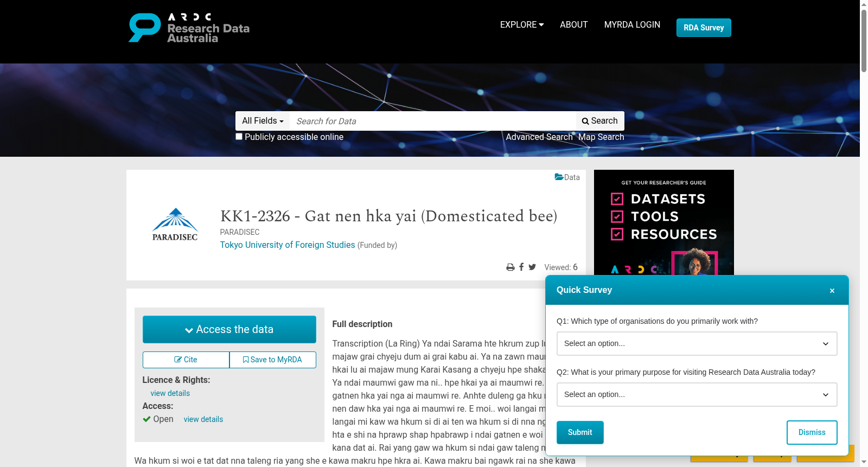The width and height of the screenshot is (868, 467).
Task: Click the Full description heading
Action: 362,324
